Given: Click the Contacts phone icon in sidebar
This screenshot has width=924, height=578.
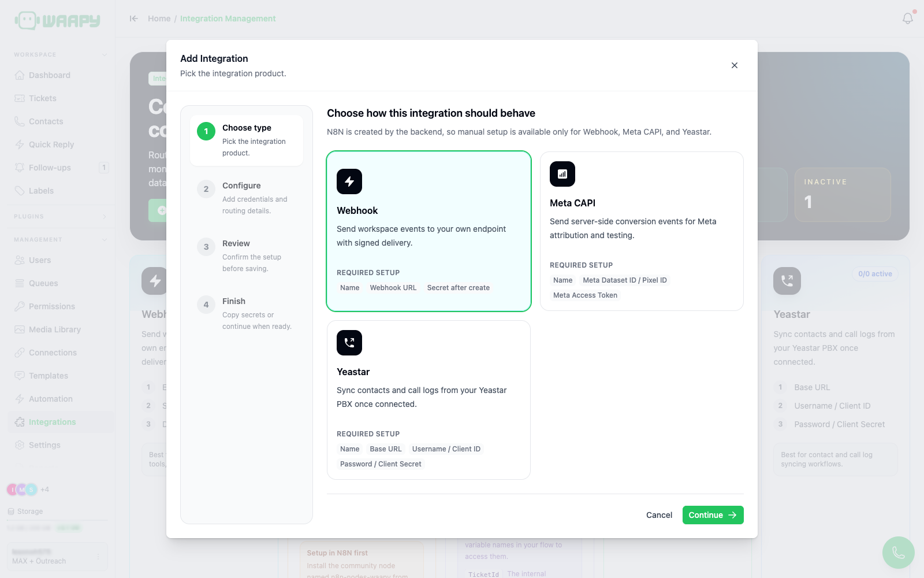Looking at the screenshot, I should (x=20, y=121).
